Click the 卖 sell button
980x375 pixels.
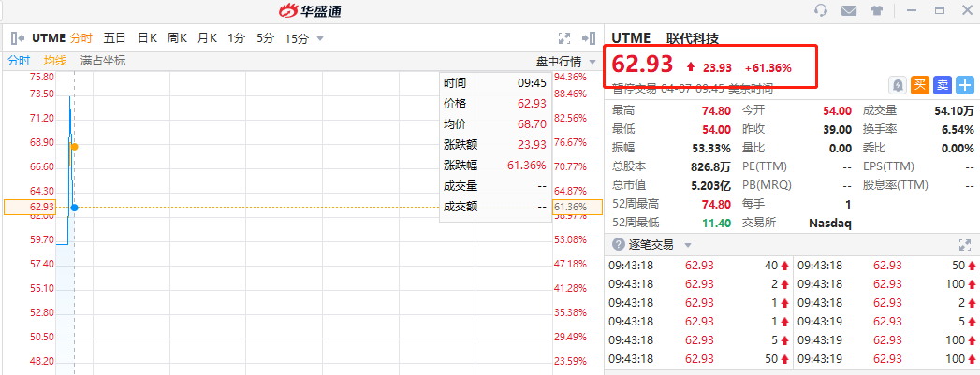943,85
